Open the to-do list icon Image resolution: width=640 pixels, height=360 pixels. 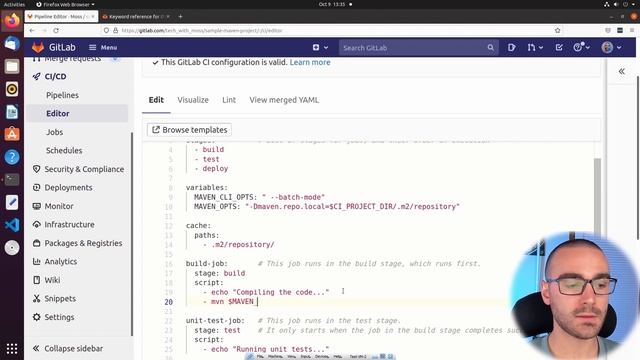[x=559, y=48]
